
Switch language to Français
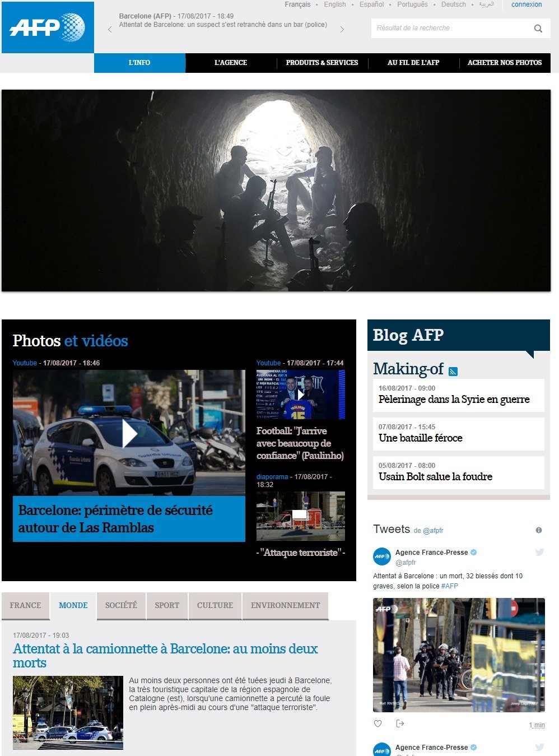point(297,4)
